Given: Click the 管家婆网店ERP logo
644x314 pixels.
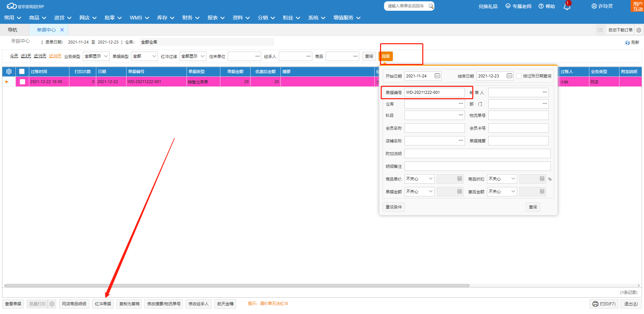Looking at the screenshot, I should [25, 6].
